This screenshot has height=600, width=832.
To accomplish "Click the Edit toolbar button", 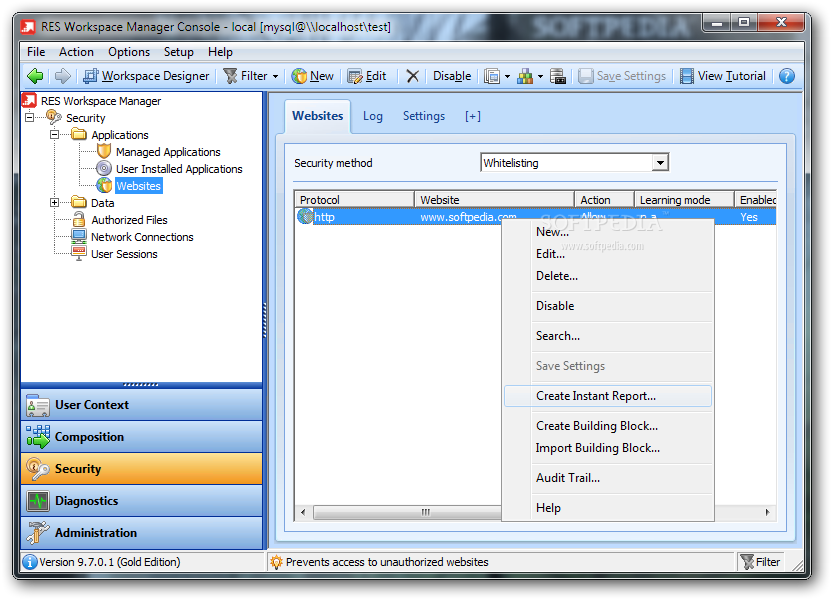I will pos(367,76).
